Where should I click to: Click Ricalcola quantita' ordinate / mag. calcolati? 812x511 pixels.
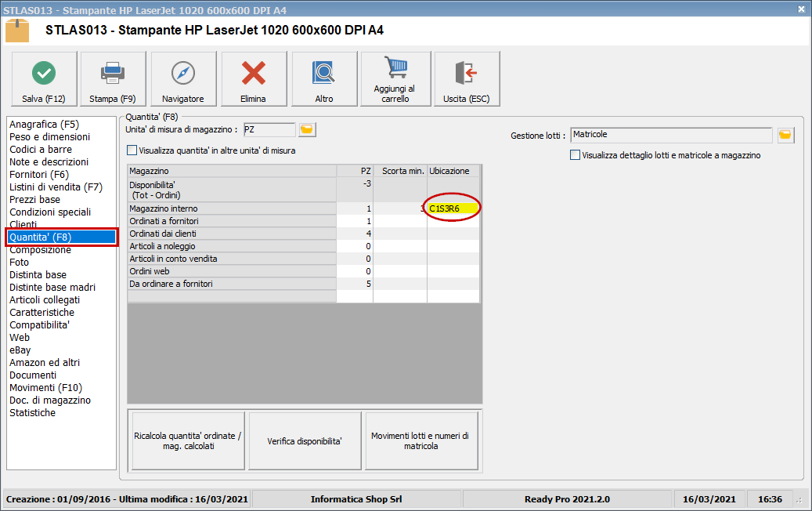coord(188,441)
